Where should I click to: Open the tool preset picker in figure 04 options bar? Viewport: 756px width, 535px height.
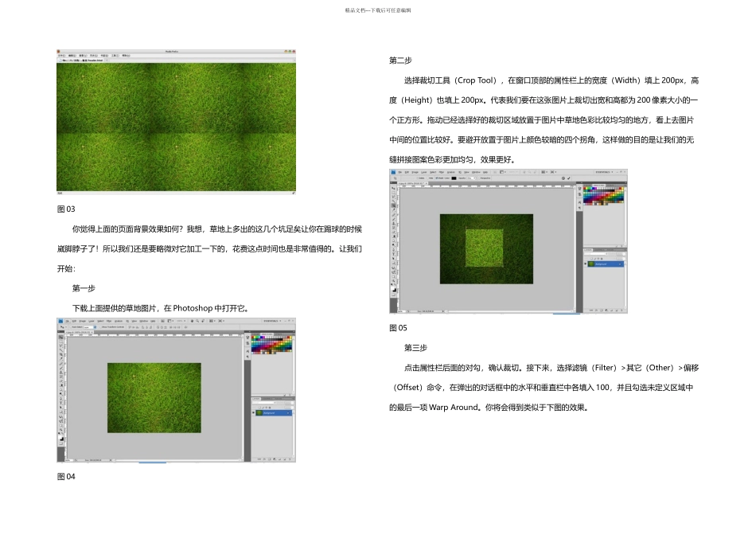[63, 327]
